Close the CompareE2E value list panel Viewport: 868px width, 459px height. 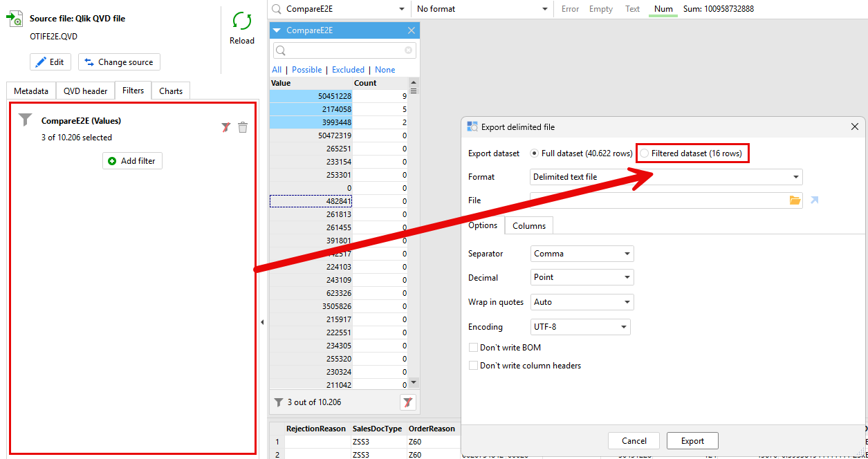(412, 30)
